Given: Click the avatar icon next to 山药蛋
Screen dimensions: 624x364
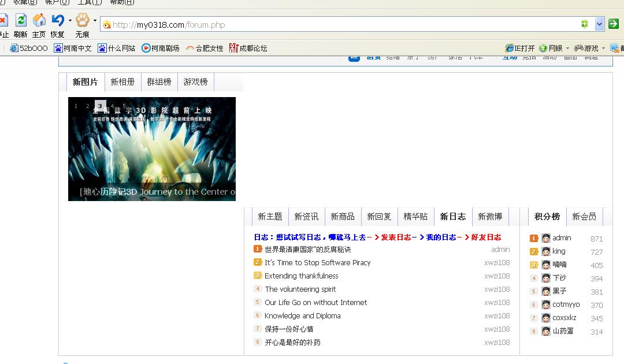Looking at the screenshot, I should (546, 331).
